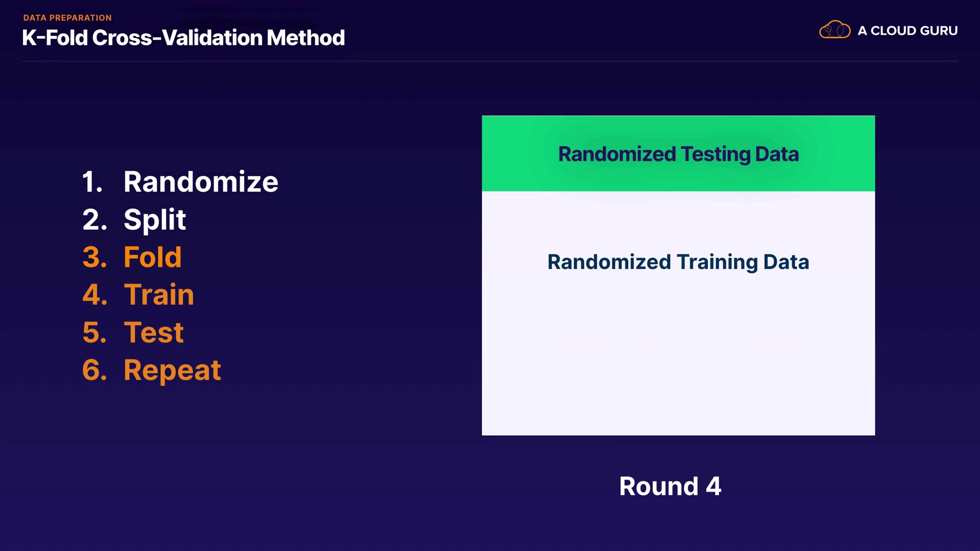Image resolution: width=980 pixels, height=551 pixels.
Task: Click the A Cloud Guru cloud logo icon
Action: pos(835,30)
